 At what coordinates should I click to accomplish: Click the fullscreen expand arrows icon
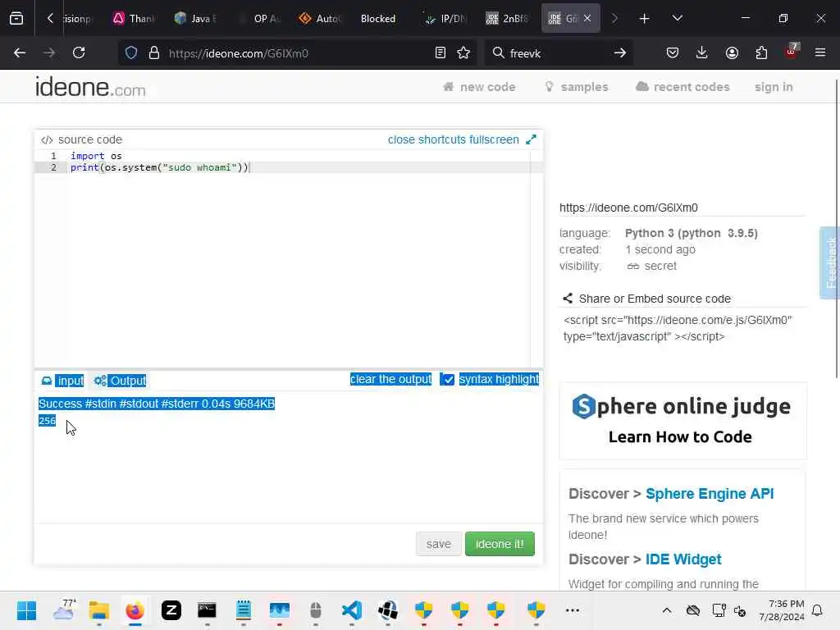point(531,139)
